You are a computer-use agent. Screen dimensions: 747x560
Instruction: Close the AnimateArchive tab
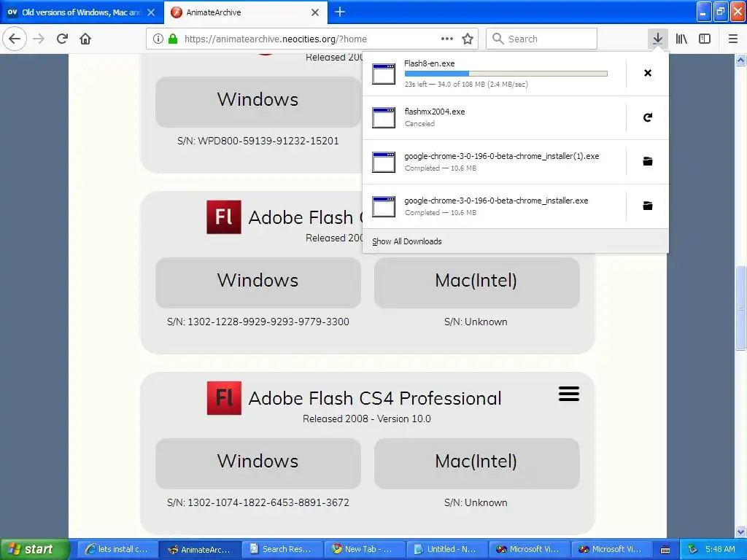click(x=315, y=12)
